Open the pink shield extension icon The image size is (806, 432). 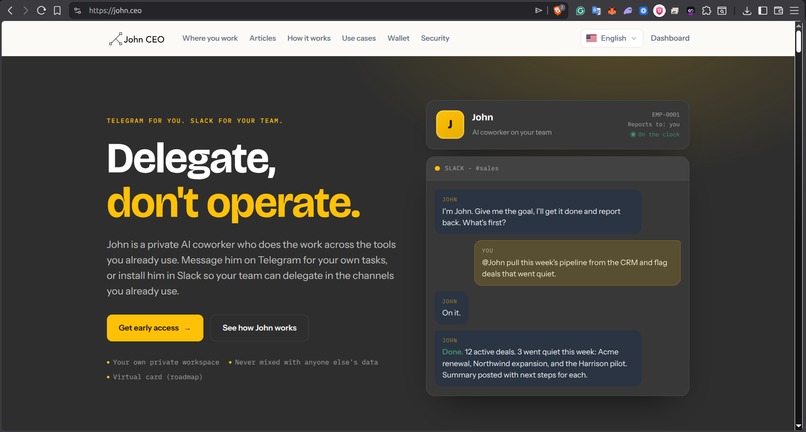coord(660,10)
